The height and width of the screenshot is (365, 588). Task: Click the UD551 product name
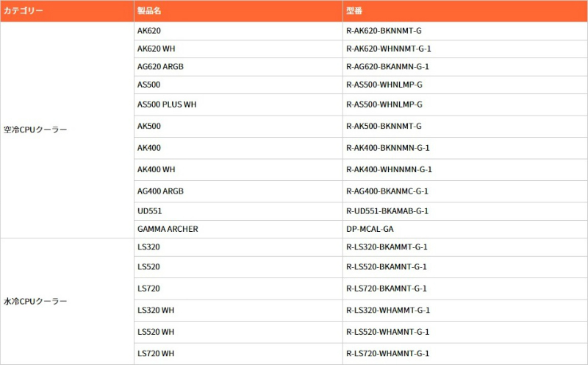[149, 211]
